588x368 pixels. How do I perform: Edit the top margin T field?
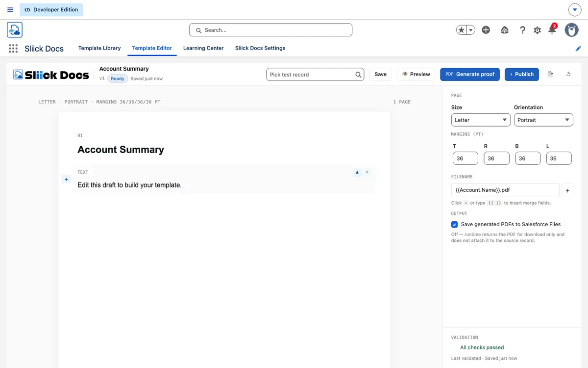point(465,158)
